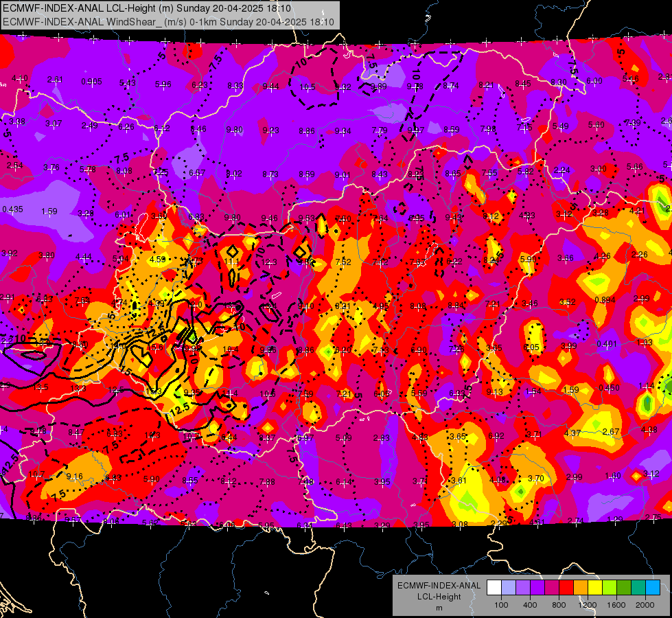Click the grid value 2.67
Viewport: 672px width, 618px height.
point(611,431)
